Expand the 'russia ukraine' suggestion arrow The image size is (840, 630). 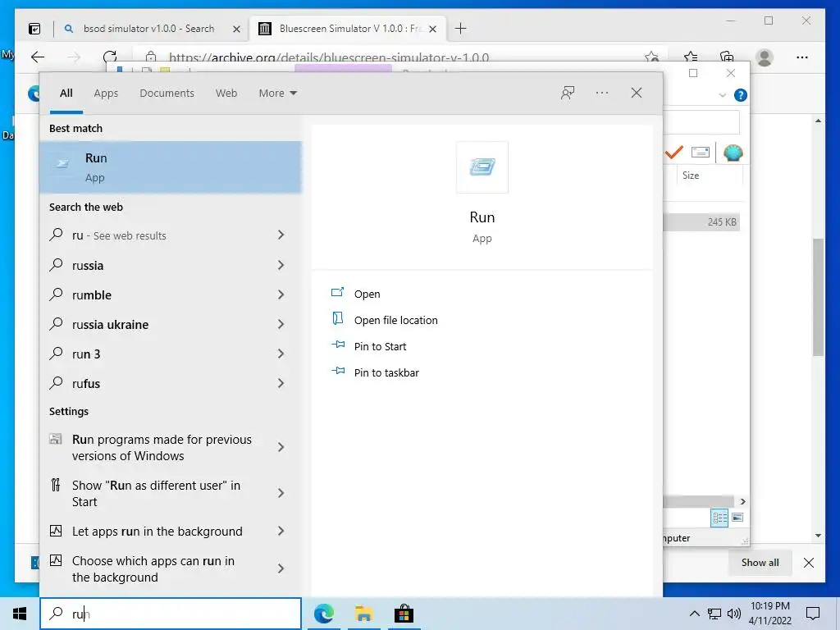281,323
